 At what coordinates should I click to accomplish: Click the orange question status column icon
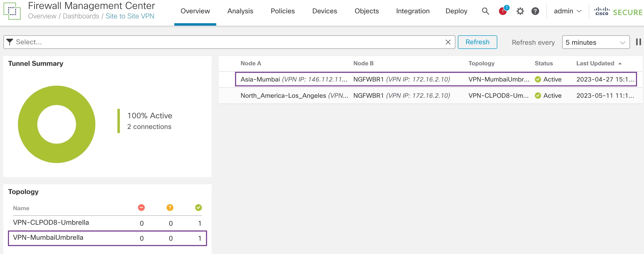(170, 207)
